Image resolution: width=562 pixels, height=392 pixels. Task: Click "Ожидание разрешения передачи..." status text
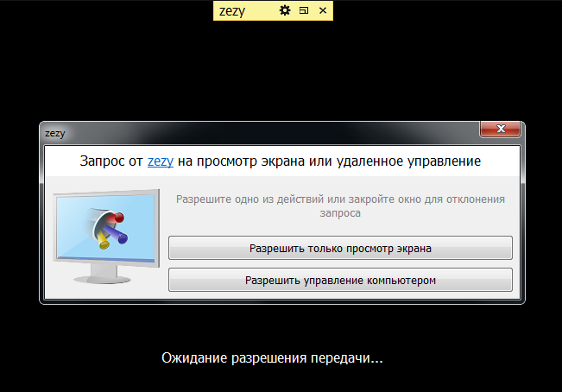tap(272, 357)
